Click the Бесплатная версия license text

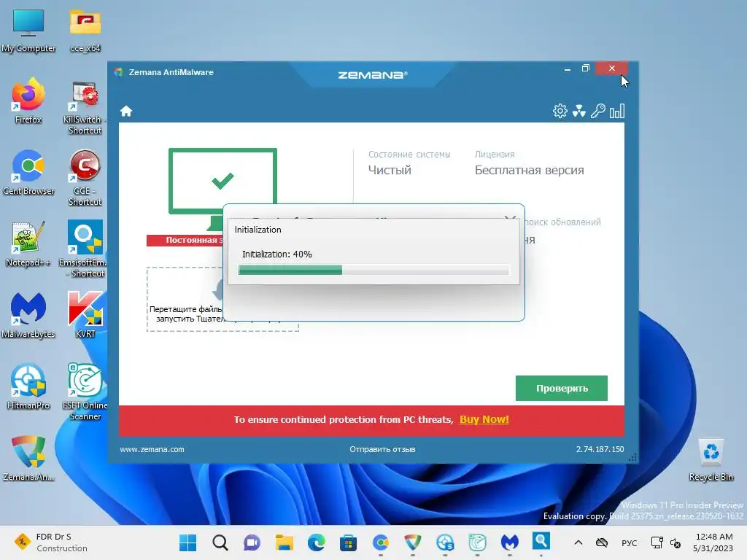click(x=529, y=170)
